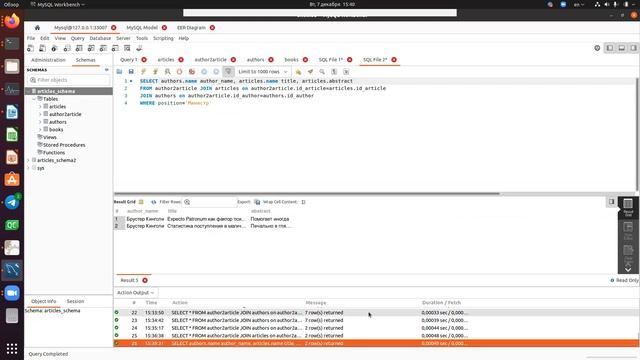Image resolution: width=640 pixels, height=360 pixels.
Task: Save script with the floppy disk icon
Action: pos(131,72)
